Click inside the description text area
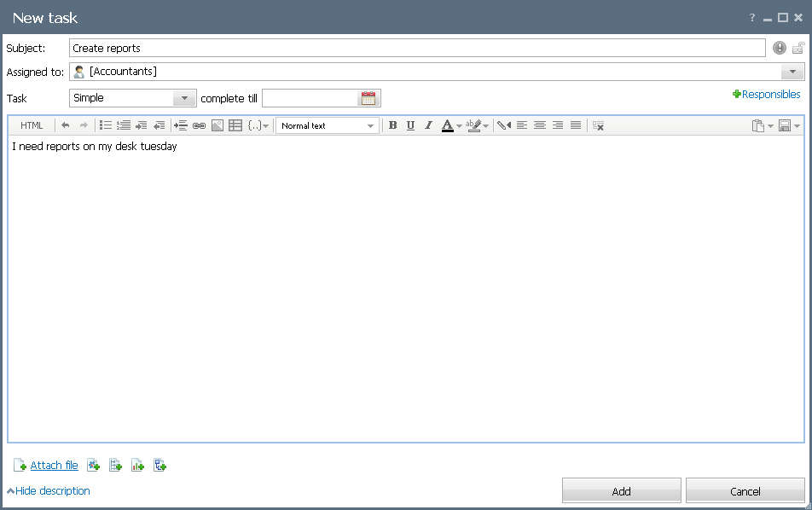The image size is (812, 510). 405,290
